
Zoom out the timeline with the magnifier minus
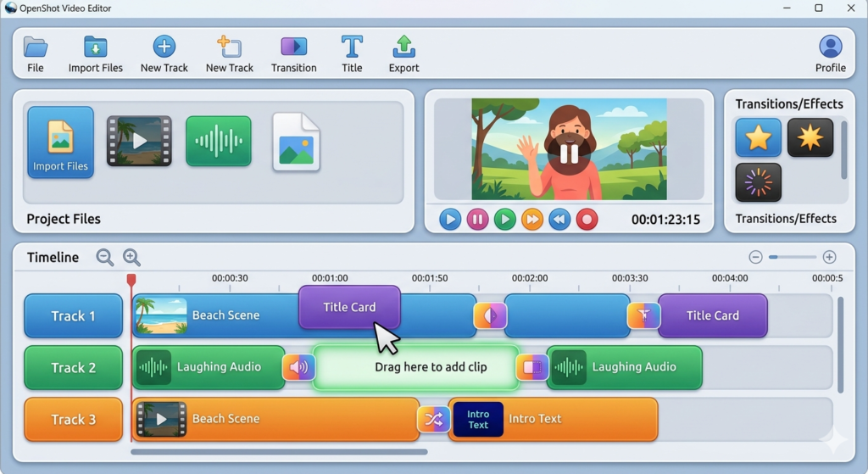(x=104, y=258)
